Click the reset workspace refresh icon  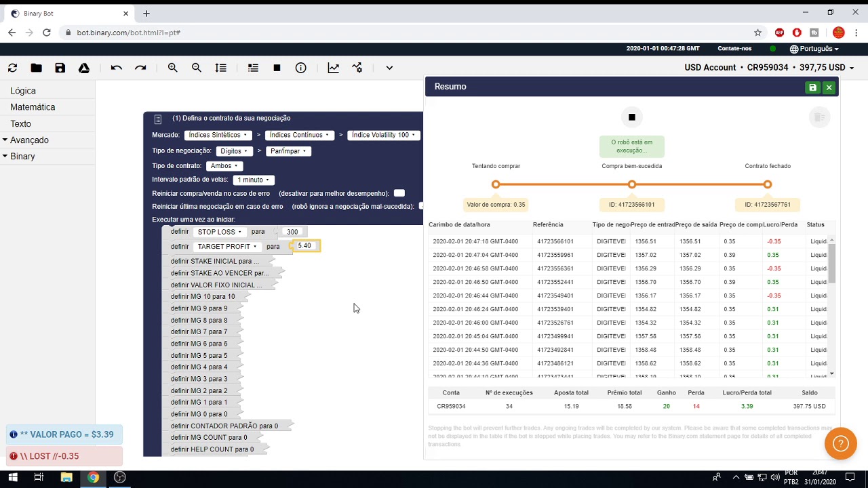[12, 68]
